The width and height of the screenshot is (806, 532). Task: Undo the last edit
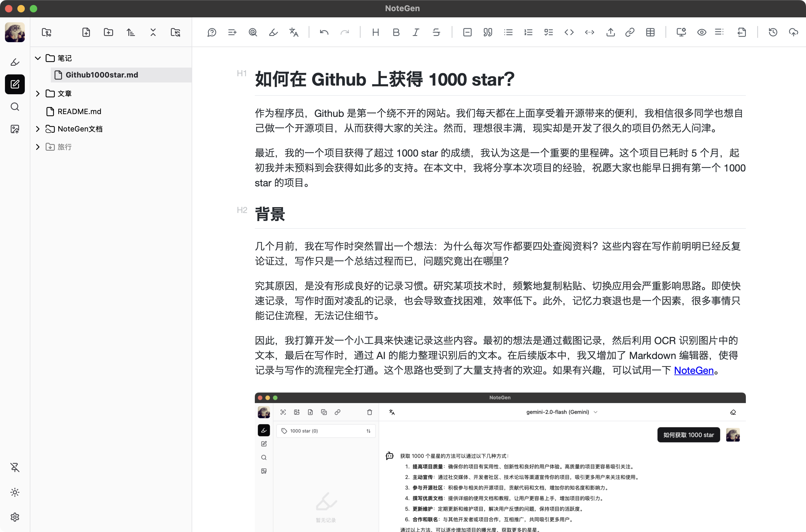pos(324,32)
